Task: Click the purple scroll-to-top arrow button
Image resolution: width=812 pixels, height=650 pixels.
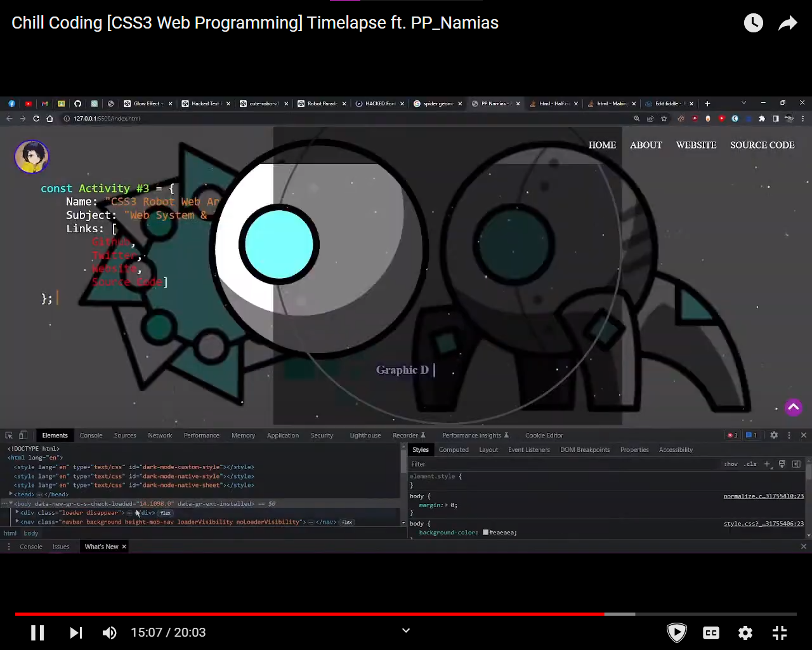Action: click(794, 408)
